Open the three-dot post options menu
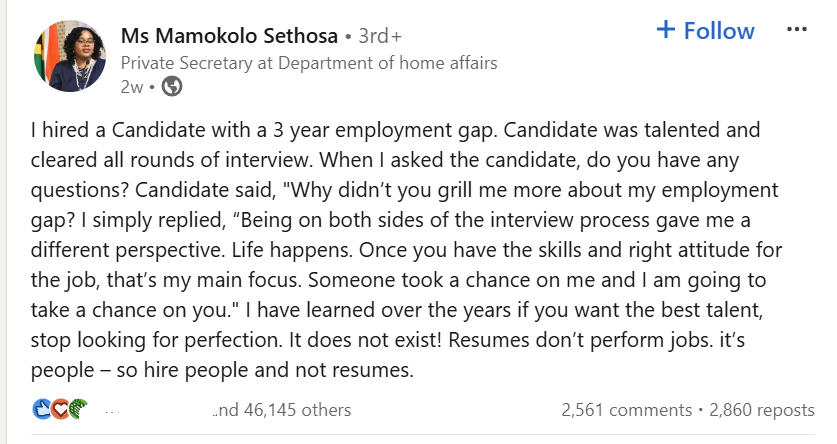 (797, 30)
